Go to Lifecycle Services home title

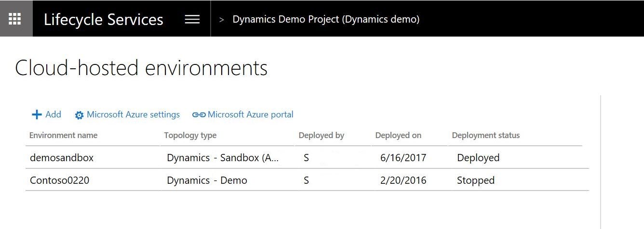[x=103, y=19]
